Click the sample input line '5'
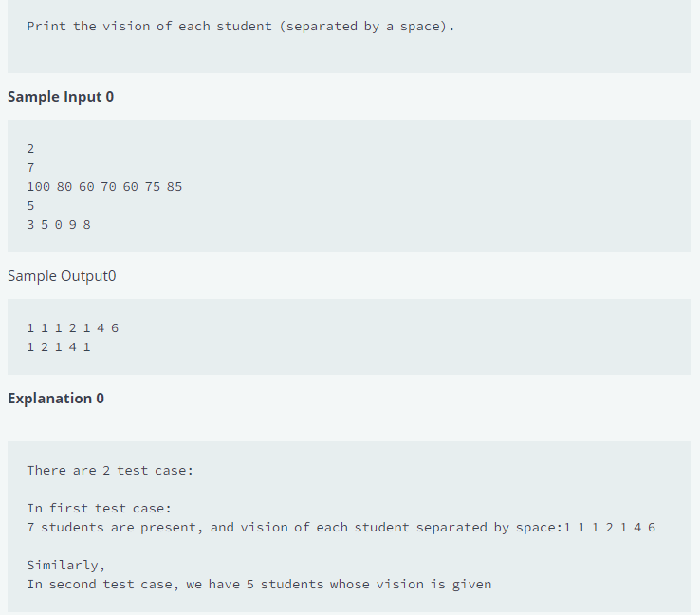Image resolution: width=700 pixels, height=615 pixels. (x=30, y=206)
